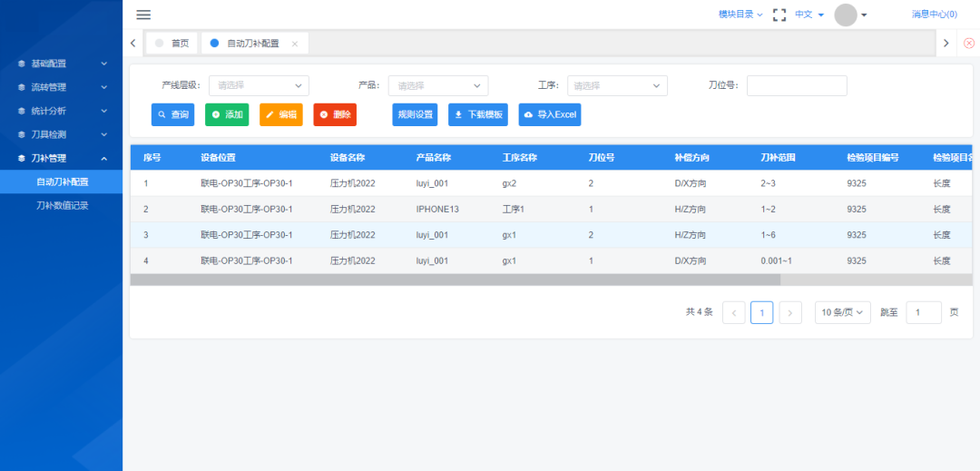Close all tabs with the red circle icon

[x=969, y=43]
